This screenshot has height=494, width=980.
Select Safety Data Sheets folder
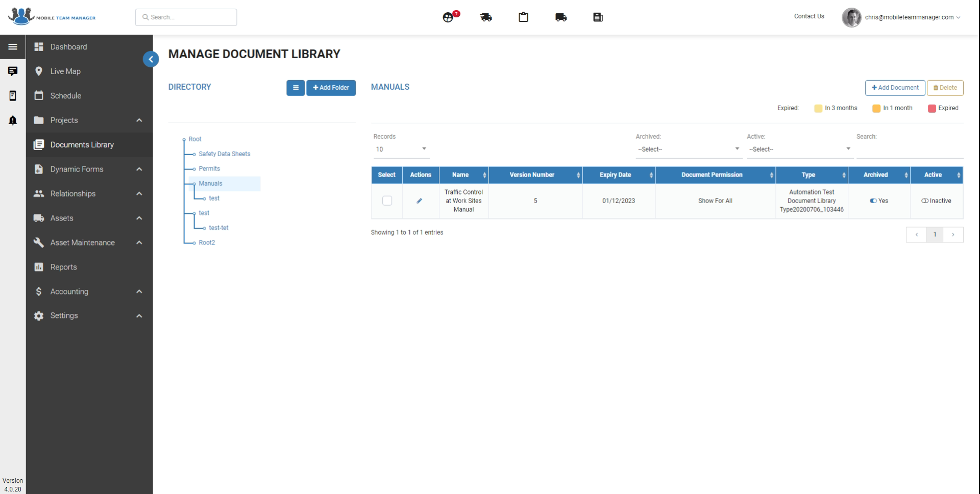click(224, 154)
